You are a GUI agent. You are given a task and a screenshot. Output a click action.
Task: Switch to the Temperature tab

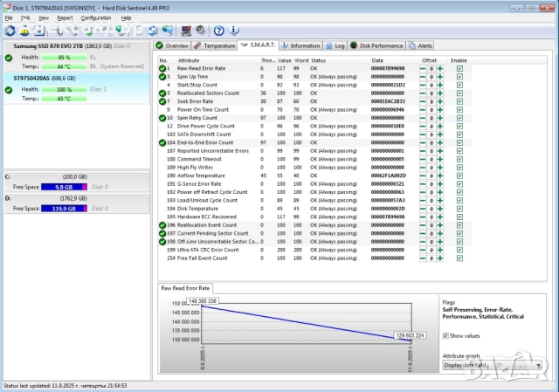coord(215,45)
